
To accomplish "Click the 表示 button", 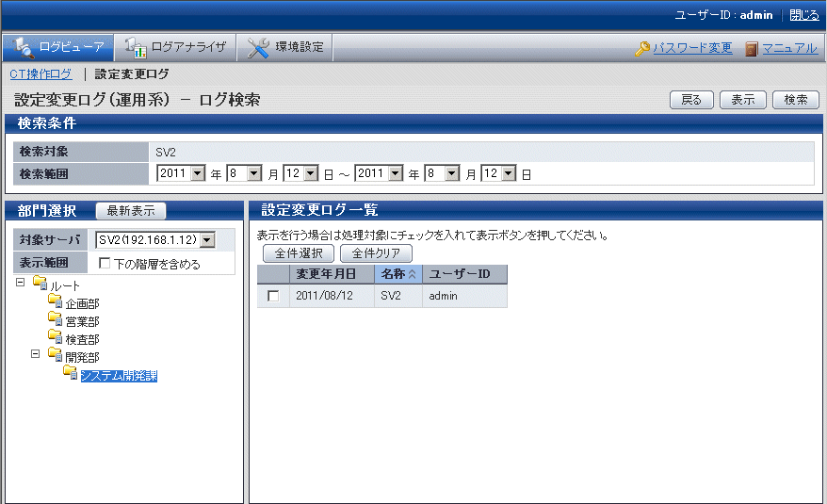I will 742,100.
